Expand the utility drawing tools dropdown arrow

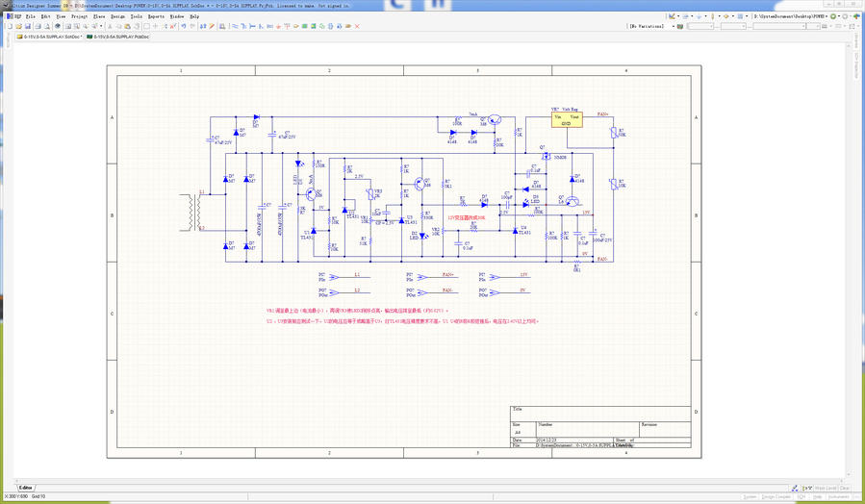click(x=678, y=16)
